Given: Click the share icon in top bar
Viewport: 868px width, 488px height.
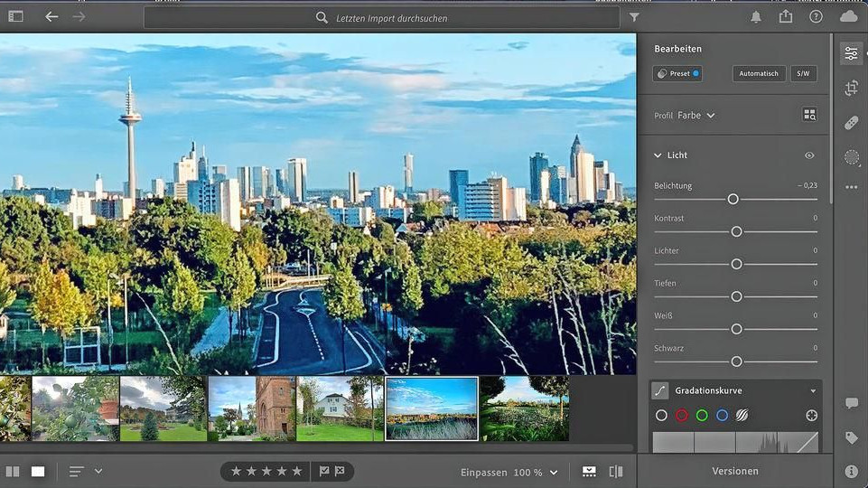Looking at the screenshot, I should (786, 17).
